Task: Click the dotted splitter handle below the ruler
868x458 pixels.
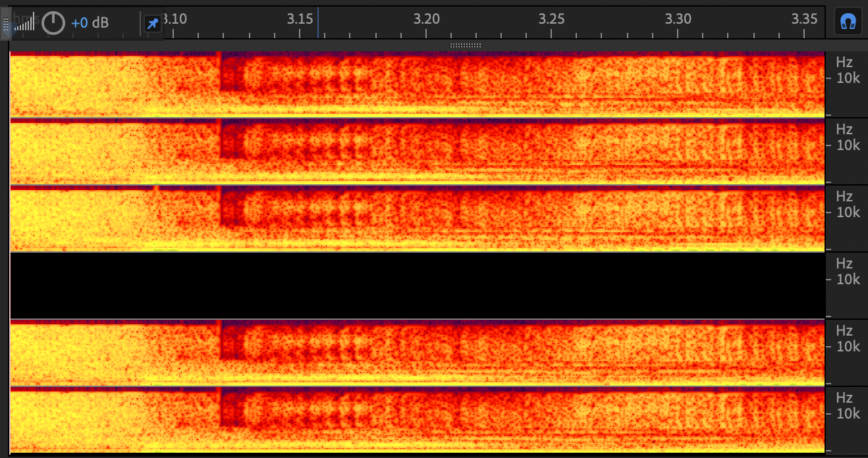Action: coord(466,45)
